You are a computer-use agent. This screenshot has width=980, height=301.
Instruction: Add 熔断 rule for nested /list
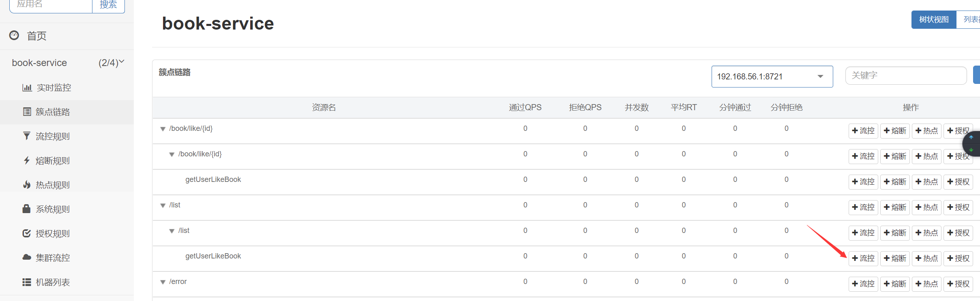(x=895, y=233)
